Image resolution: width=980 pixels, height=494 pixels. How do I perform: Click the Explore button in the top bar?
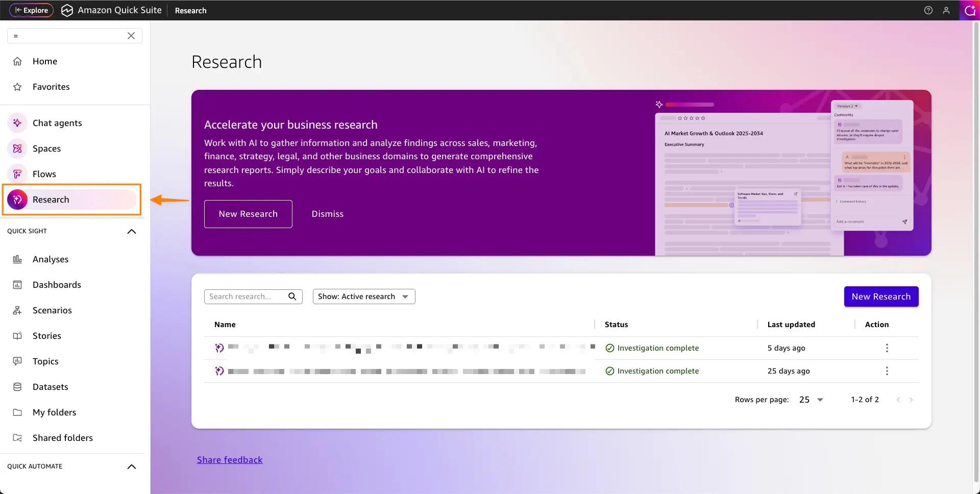tap(31, 10)
